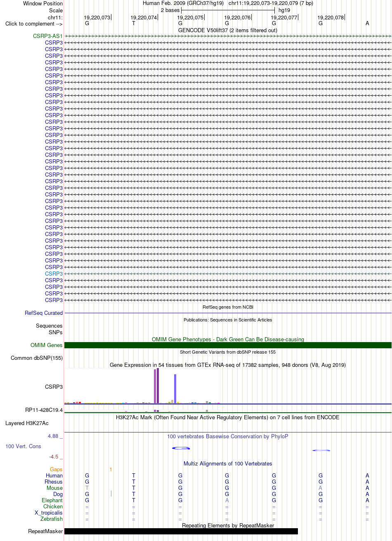Click the Sequences SNPs track label
Screen dimensions: 392x541
tap(49, 329)
